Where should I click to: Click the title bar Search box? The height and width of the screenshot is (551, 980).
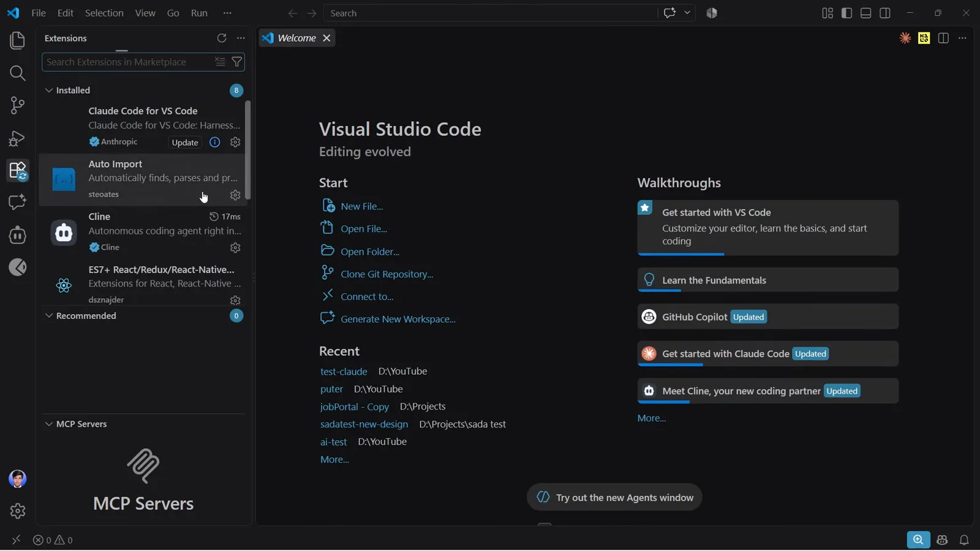pos(490,13)
